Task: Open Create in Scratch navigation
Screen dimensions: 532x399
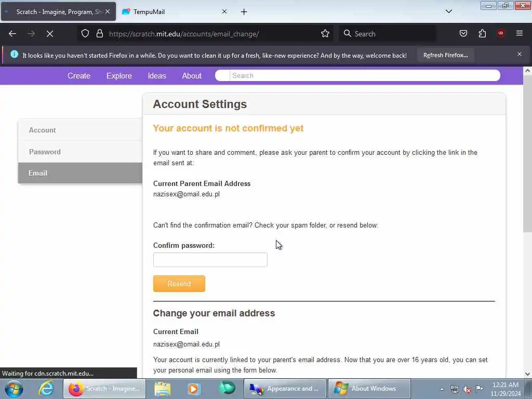Action: pyautogui.click(x=79, y=76)
